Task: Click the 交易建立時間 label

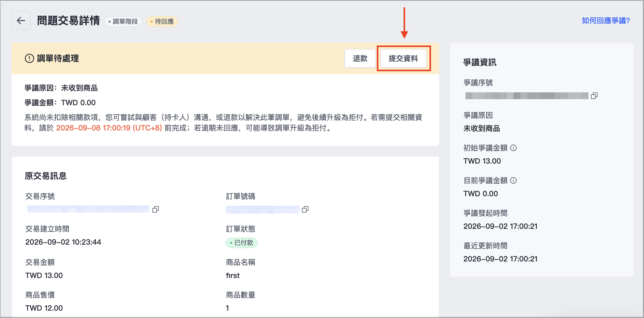Action: point(47,229)
